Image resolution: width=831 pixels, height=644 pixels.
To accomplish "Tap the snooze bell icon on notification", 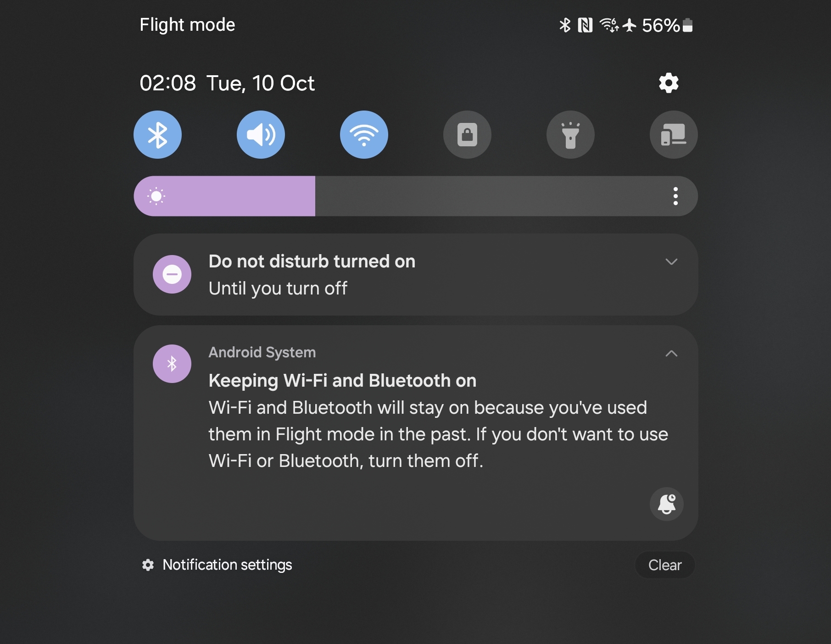I will point(667,504).
